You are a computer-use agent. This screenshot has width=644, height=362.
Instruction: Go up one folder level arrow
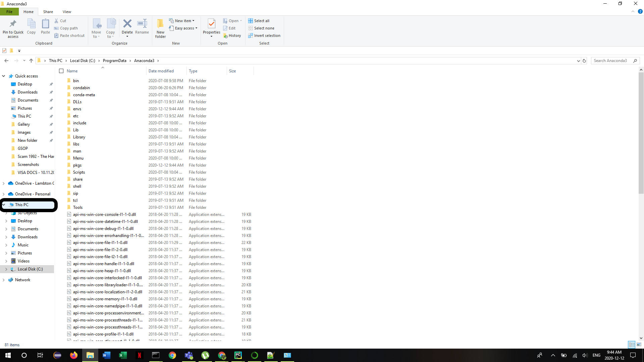pyautogui.click(x=31, y=61)
